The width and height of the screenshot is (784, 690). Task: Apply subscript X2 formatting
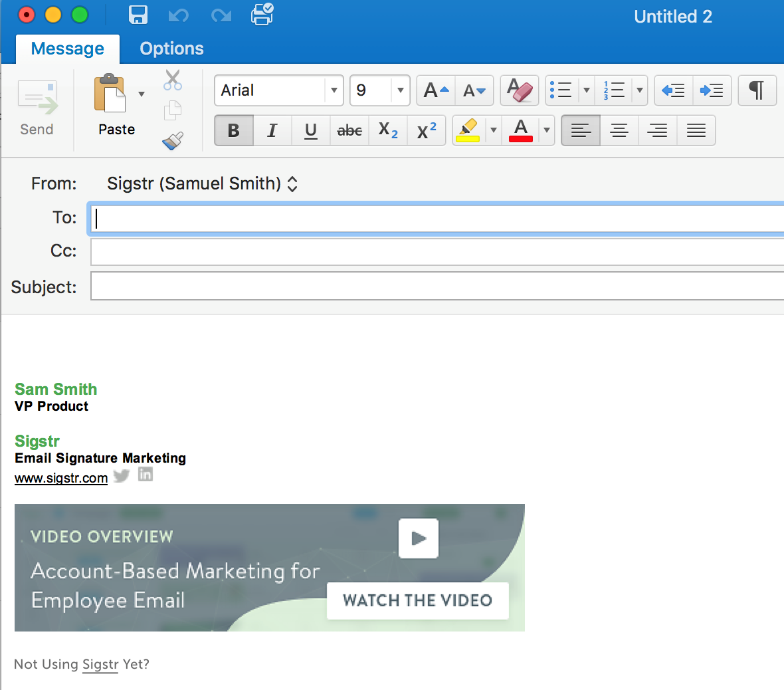pyautogui.click(x=388, y=130)
